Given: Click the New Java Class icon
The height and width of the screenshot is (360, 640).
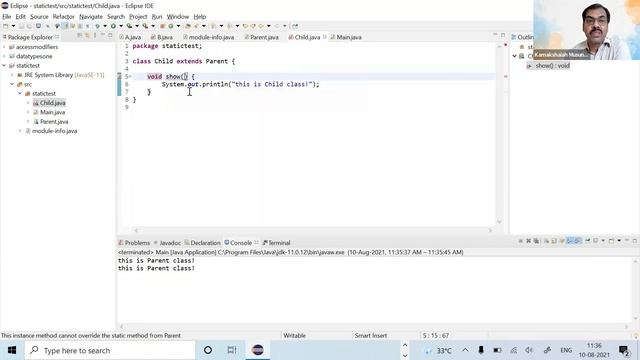Looking at the screenshot, I should pos(171,26).
